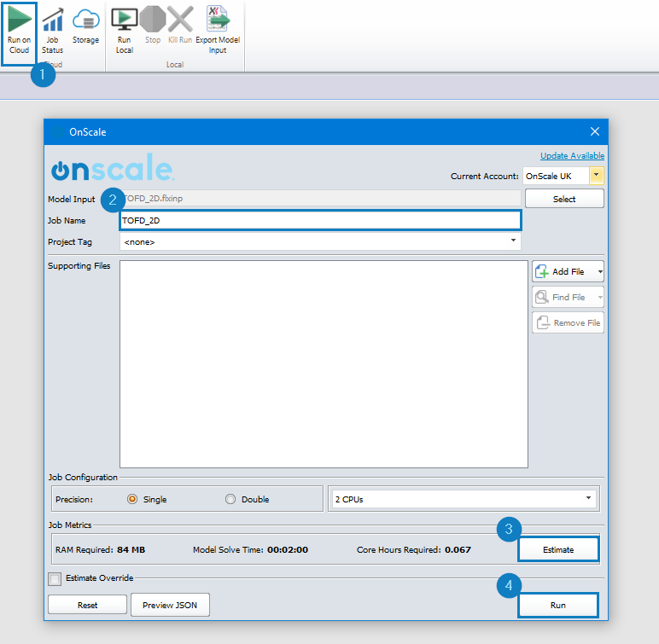659x644 pixels.
Task: Click Select button for Model Input
Action: 564,199
